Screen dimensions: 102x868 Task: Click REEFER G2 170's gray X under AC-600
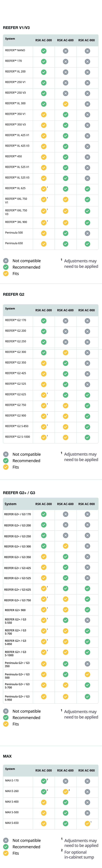pos(65,321)
